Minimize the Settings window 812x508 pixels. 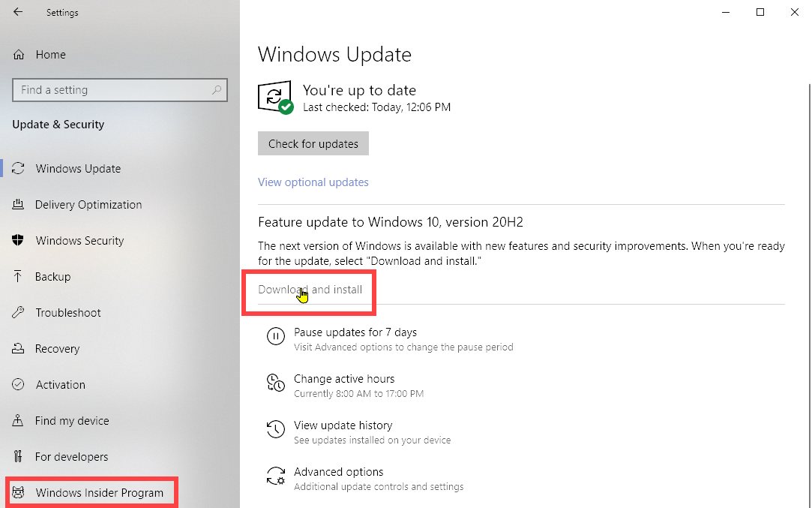(x=726, y=12)
